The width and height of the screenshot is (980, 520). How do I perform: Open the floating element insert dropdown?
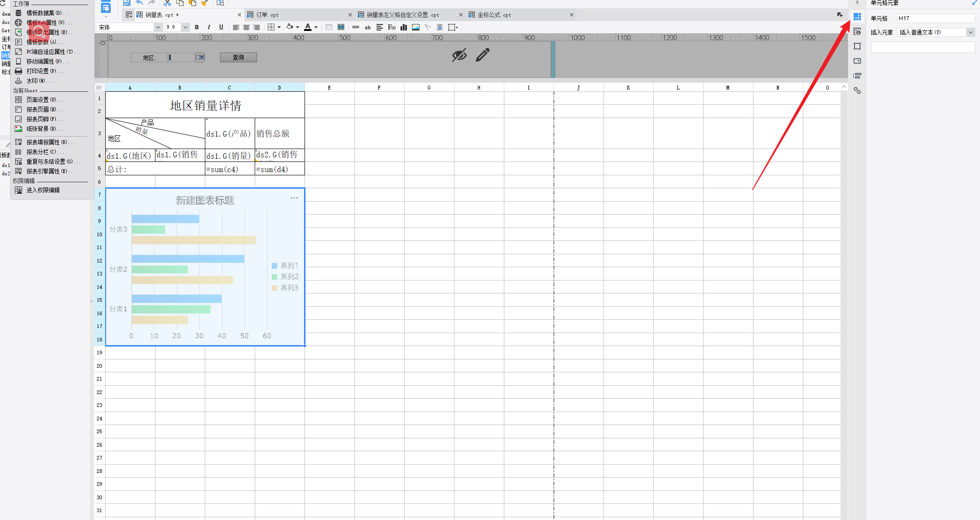pos(454,27)
